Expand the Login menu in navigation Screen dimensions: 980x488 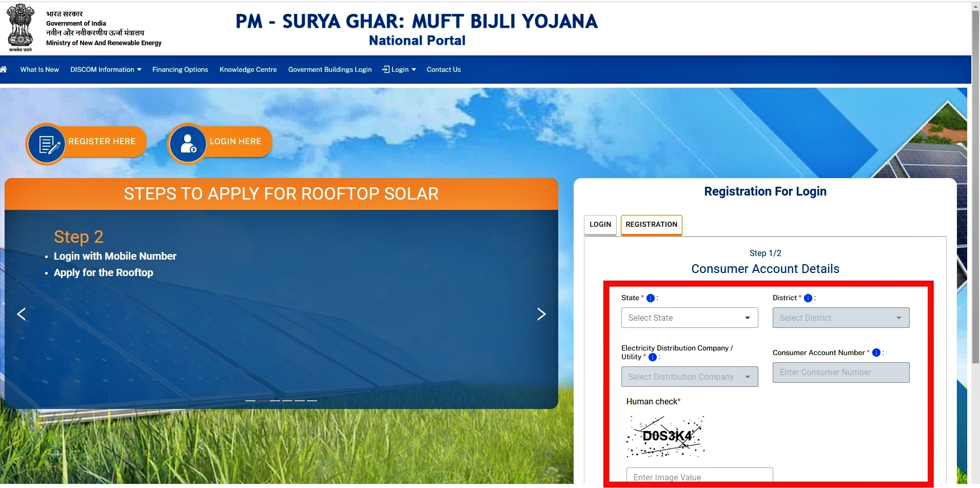[x=399, y=70]
